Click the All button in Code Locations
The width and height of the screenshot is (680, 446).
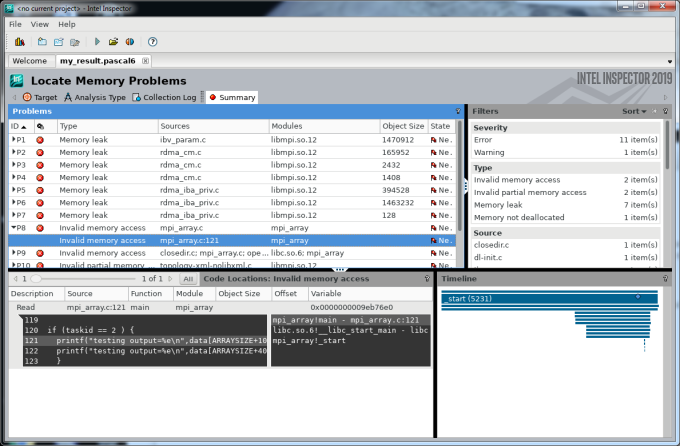point(188,279)
